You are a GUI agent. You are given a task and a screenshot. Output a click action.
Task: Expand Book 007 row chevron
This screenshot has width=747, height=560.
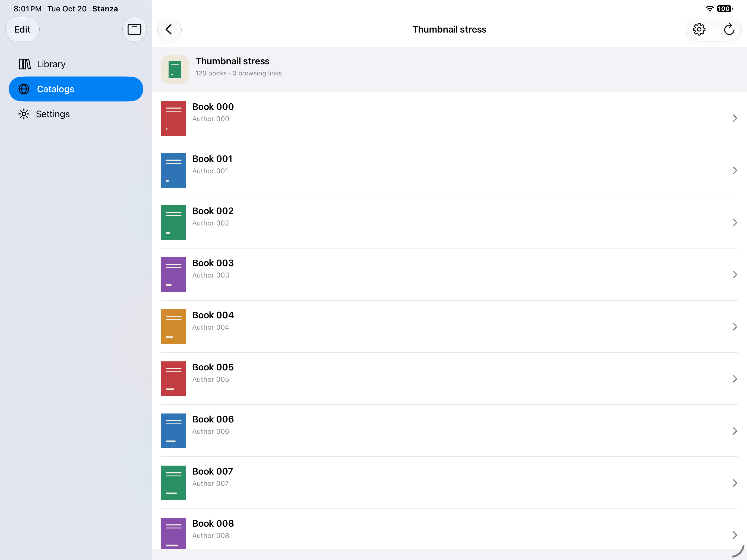(735, 483)
